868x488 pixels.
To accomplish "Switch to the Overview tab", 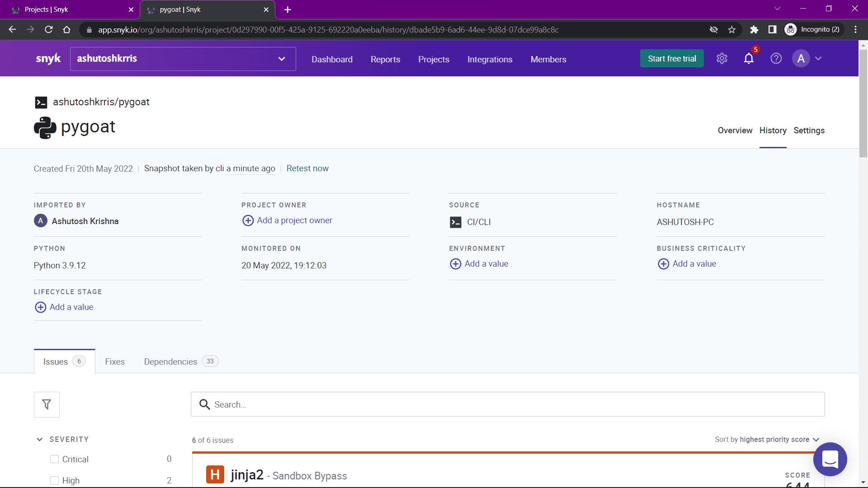I will (735, 131).
